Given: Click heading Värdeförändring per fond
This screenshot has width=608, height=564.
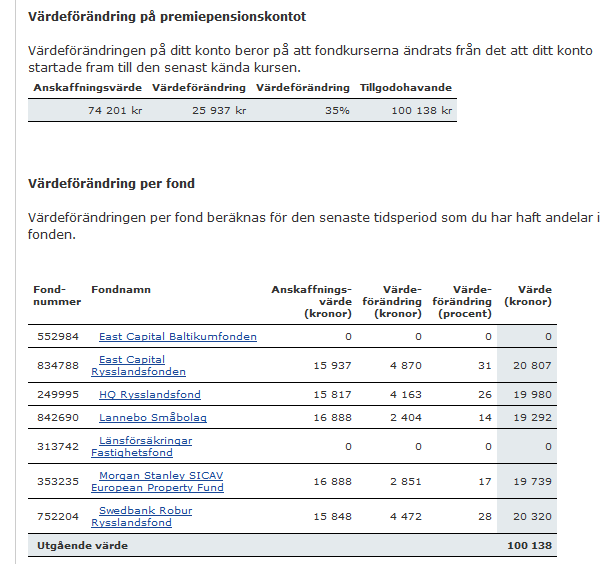Looking at the screenshot, I should pyautogui.click(x=111, y=184).
